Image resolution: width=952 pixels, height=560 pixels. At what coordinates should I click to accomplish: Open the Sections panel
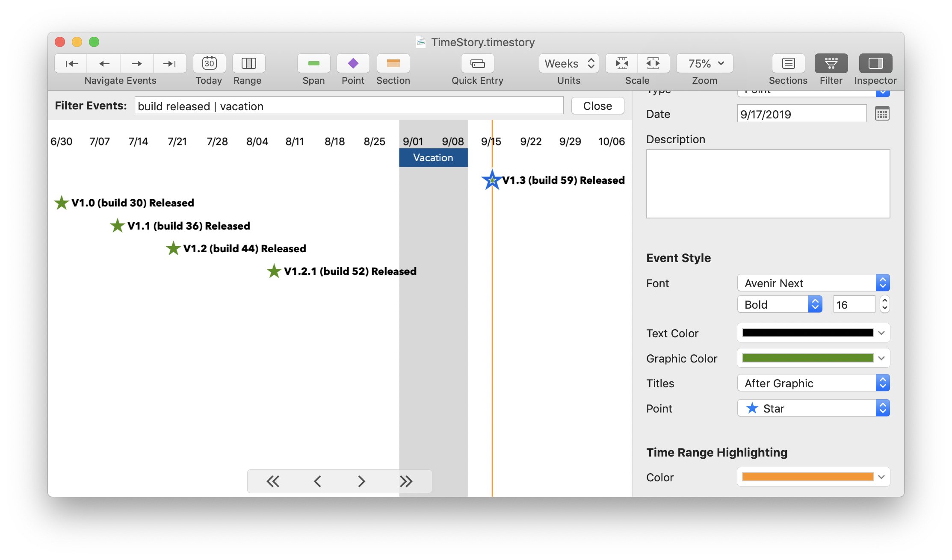click(788, 63)
